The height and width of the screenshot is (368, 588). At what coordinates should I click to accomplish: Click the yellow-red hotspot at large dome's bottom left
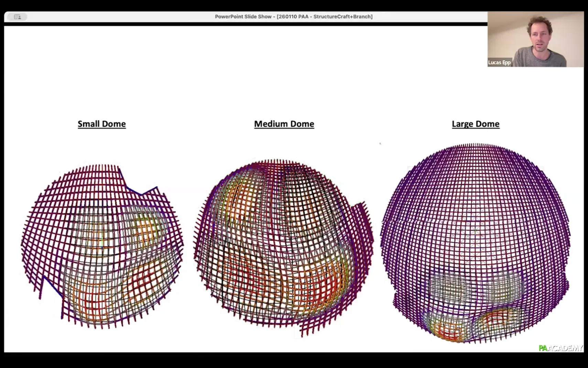[447, 327]
